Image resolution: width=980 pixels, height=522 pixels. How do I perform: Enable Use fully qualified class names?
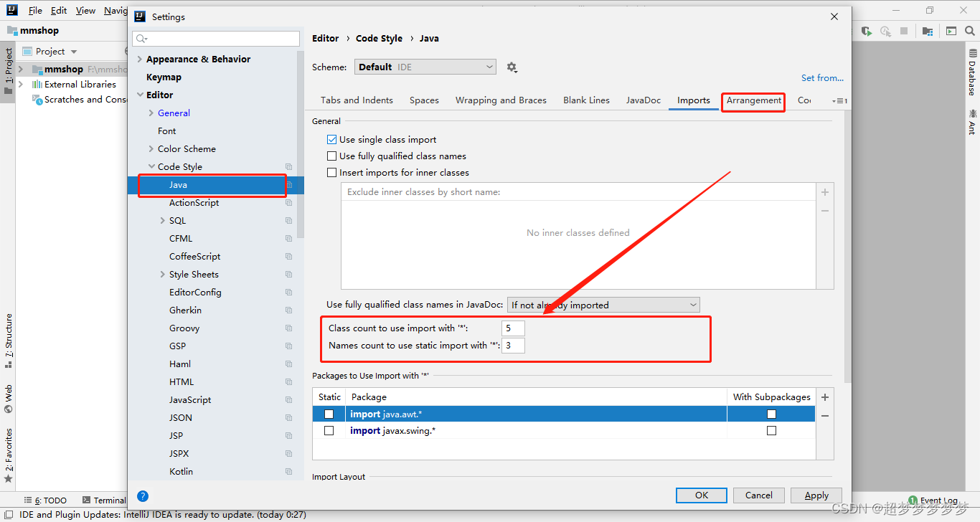[331, 156]
